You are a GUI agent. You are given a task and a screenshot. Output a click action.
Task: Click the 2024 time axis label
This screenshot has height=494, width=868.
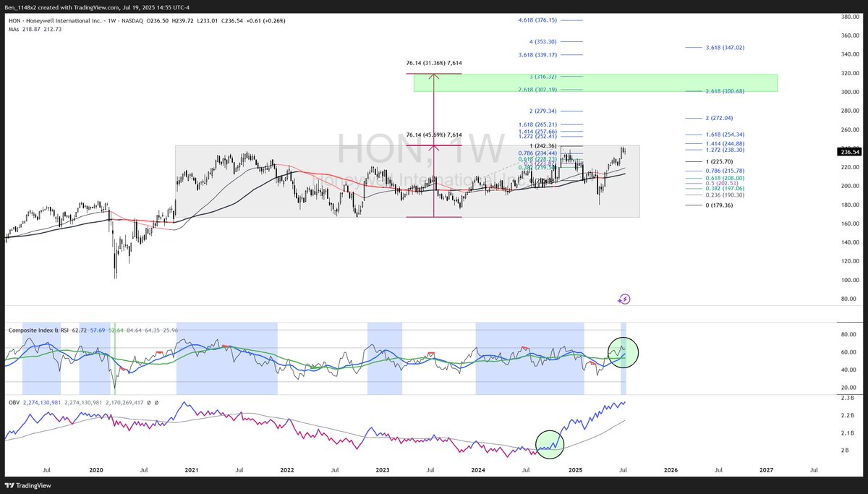[478, 469]
